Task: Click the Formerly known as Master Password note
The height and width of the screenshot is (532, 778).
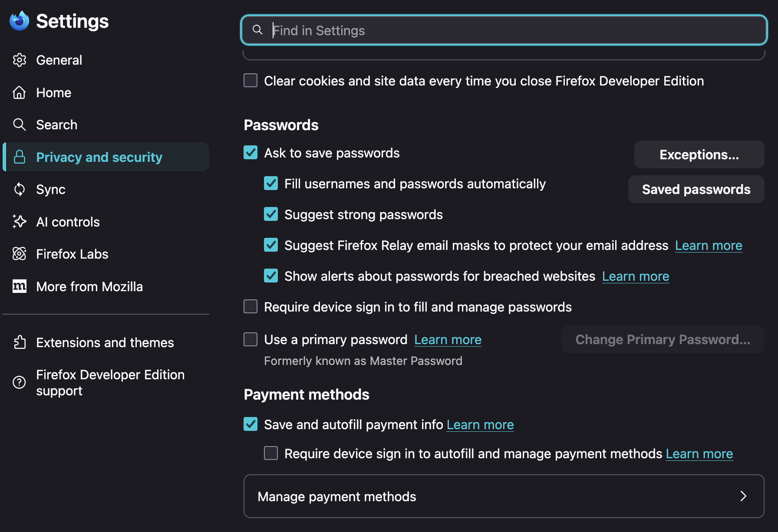Action: coord(363,361)
